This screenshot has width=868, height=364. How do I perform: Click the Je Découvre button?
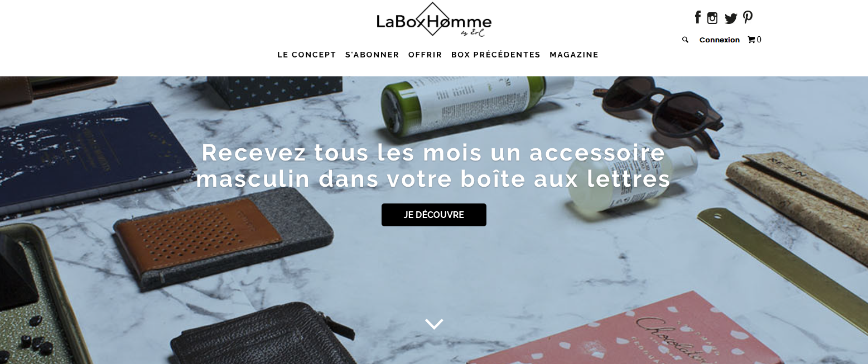[x=434, y=215]
